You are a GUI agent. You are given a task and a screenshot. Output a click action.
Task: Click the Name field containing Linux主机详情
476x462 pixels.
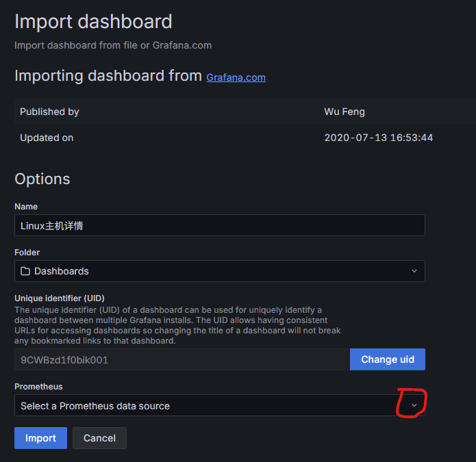point(219,226)
